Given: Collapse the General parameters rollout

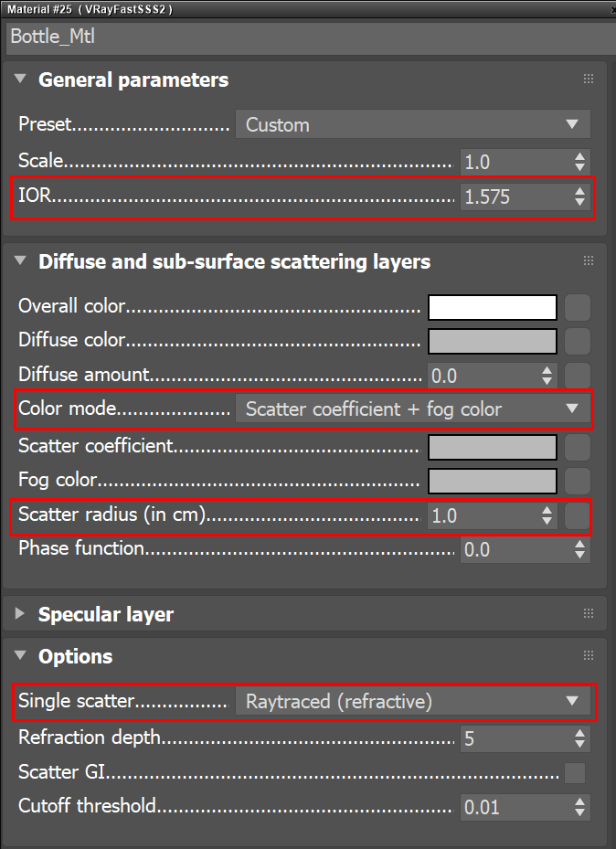Looking at the screenshot, I should 21,80.
